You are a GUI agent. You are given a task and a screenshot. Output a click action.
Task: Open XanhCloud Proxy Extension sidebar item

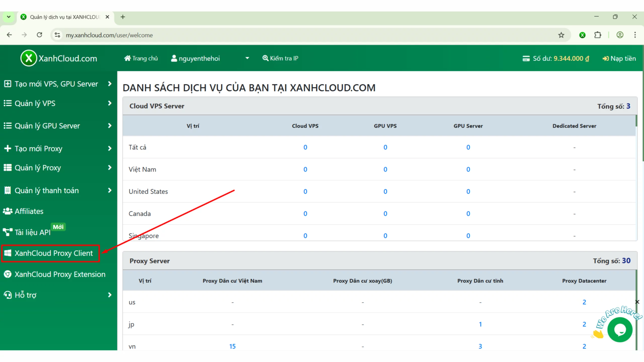pos(60,274)
